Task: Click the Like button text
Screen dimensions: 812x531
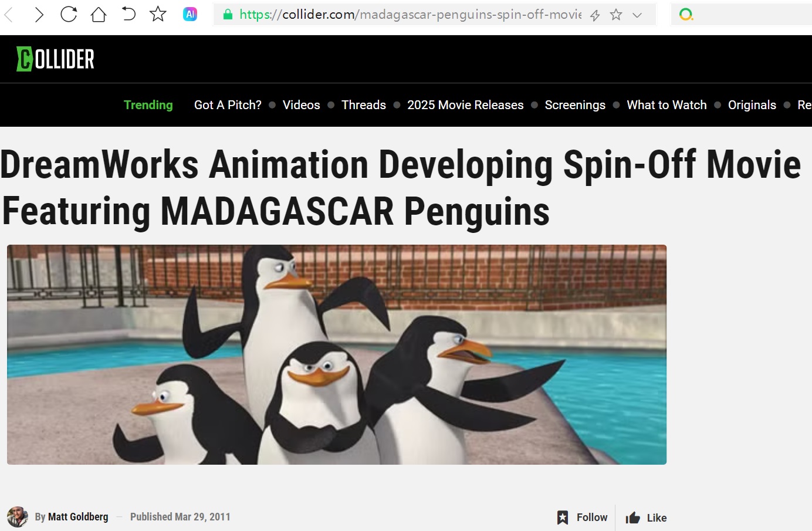Action: tap(657, 518)
